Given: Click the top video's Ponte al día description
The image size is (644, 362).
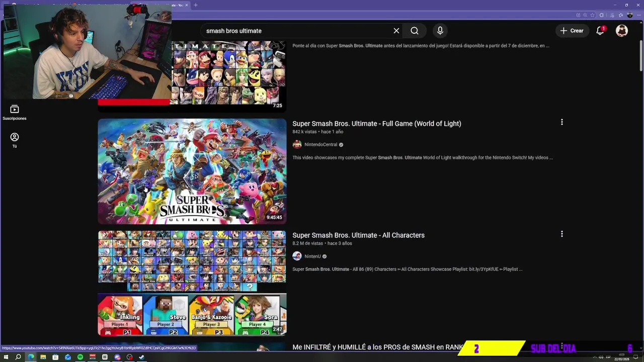Looking at the screenshot, I should 421,46.
